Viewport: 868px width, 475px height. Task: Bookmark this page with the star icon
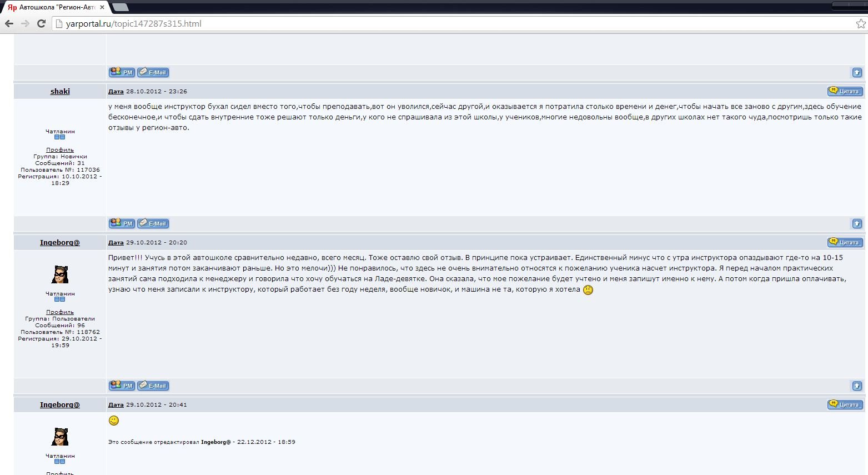(860, 24)
